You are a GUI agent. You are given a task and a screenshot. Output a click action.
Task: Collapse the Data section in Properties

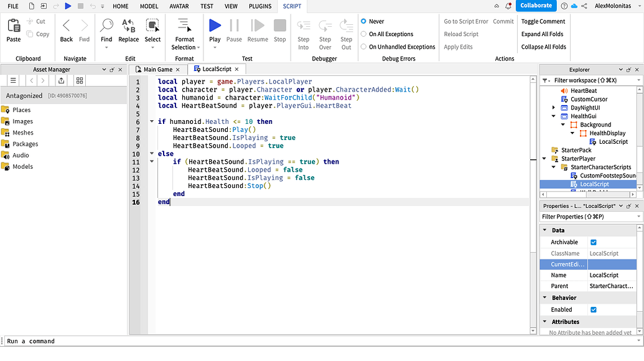point(545,230)
